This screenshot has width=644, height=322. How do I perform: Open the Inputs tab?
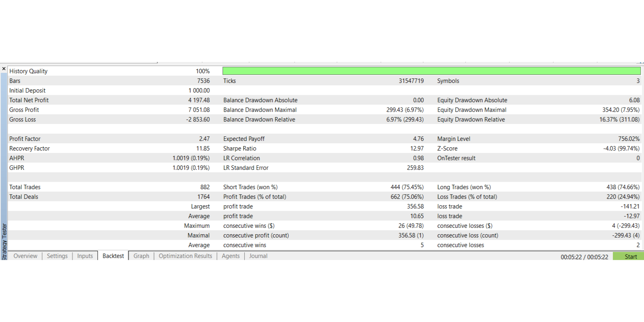(x=85, y=256)
